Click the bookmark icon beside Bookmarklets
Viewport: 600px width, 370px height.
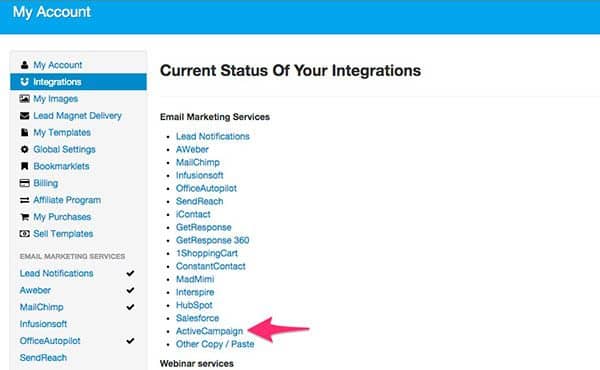24,166
